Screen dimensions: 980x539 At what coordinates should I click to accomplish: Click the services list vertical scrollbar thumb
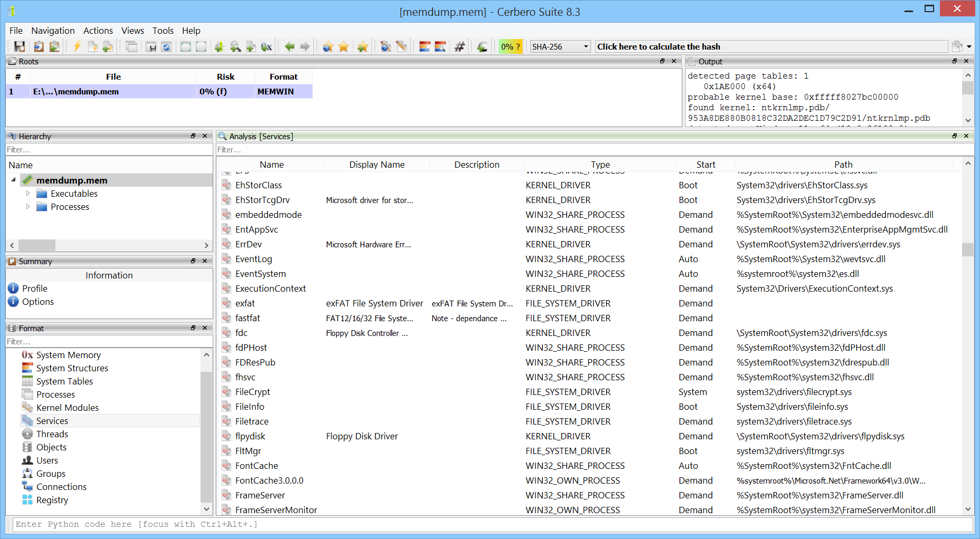tap(967, 249)
